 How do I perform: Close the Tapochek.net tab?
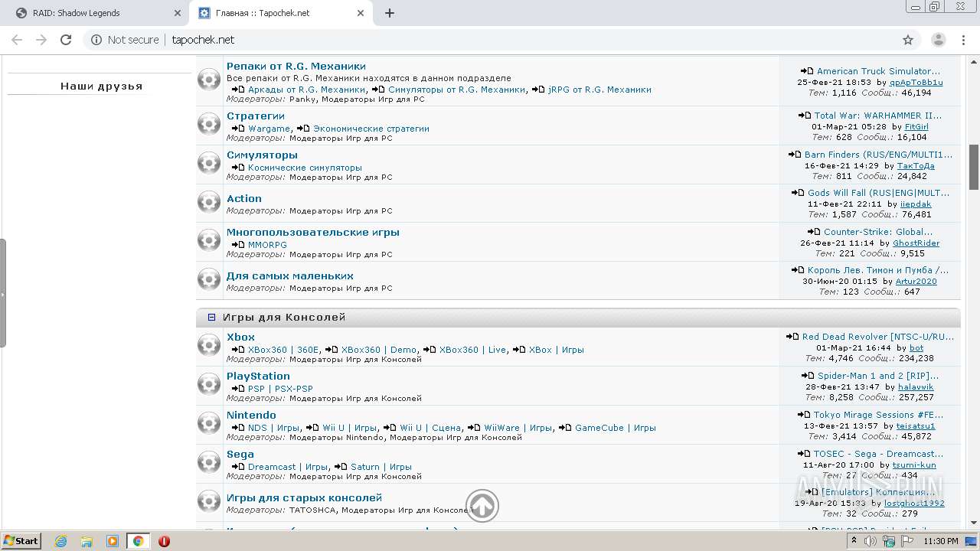pyautogui.click(x=361, y=13)
